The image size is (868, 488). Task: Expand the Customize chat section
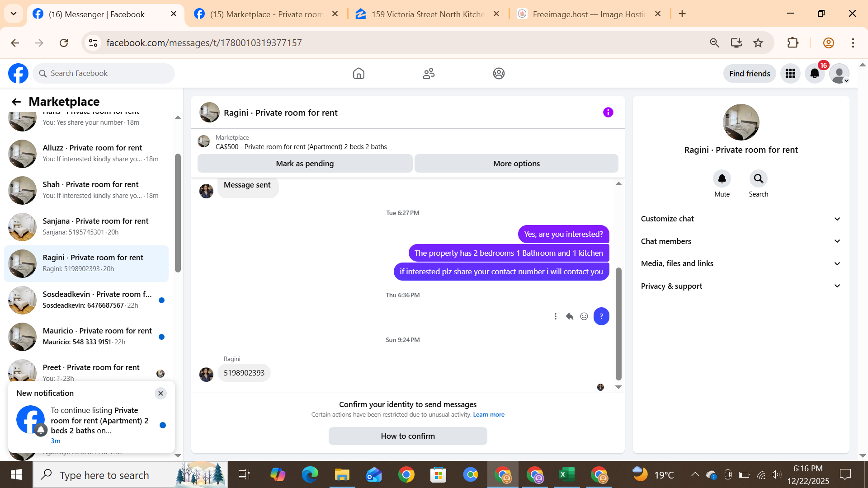[x=741, y=219]
